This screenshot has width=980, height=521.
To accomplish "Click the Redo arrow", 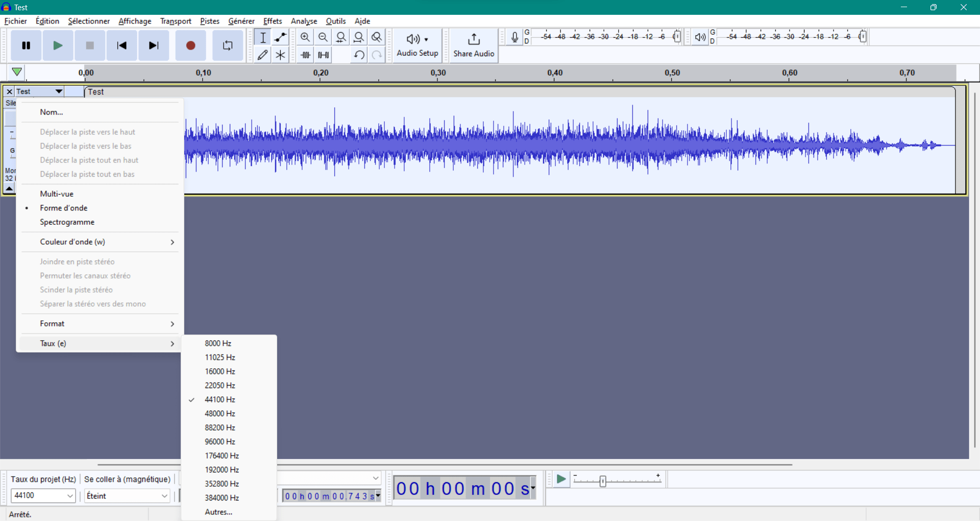I will (377, 55).
